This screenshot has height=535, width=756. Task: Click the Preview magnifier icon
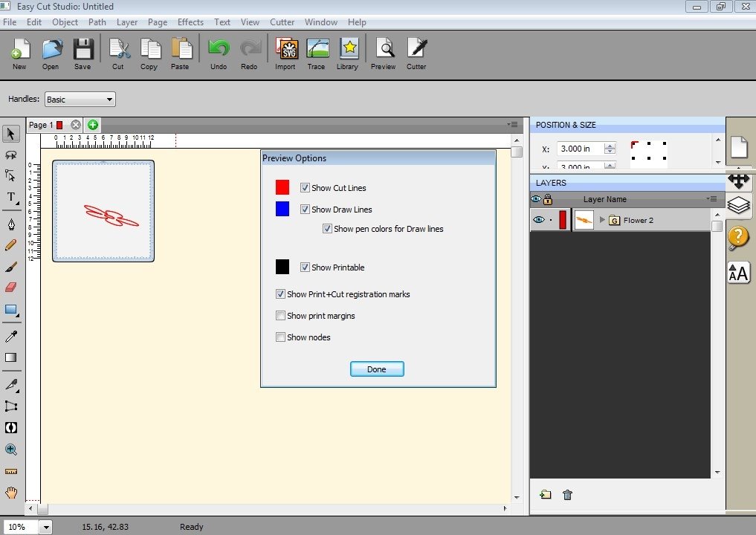point(384,50)
